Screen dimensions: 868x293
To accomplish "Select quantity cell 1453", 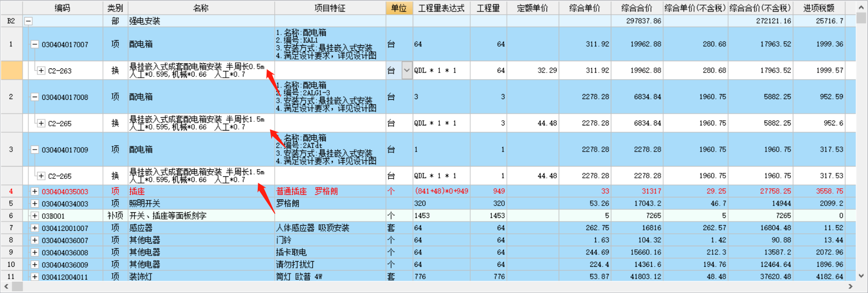I will [x=488, y=216].
